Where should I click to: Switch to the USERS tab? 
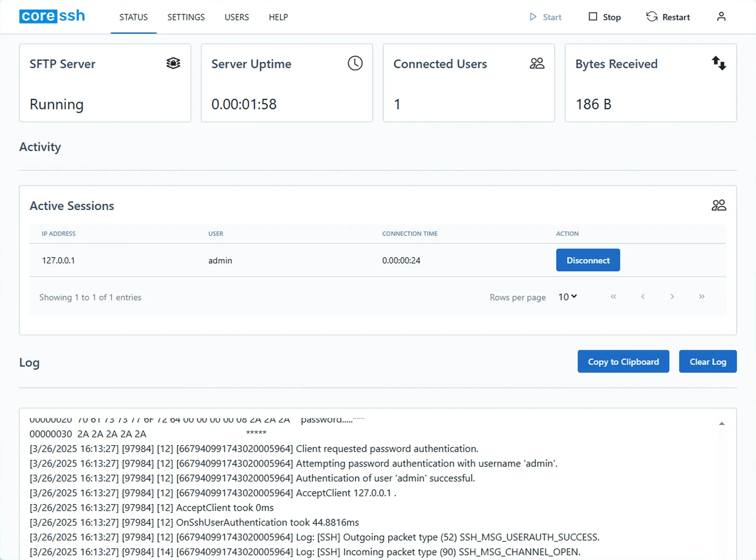pyautogui.click(x=237, y=17)
